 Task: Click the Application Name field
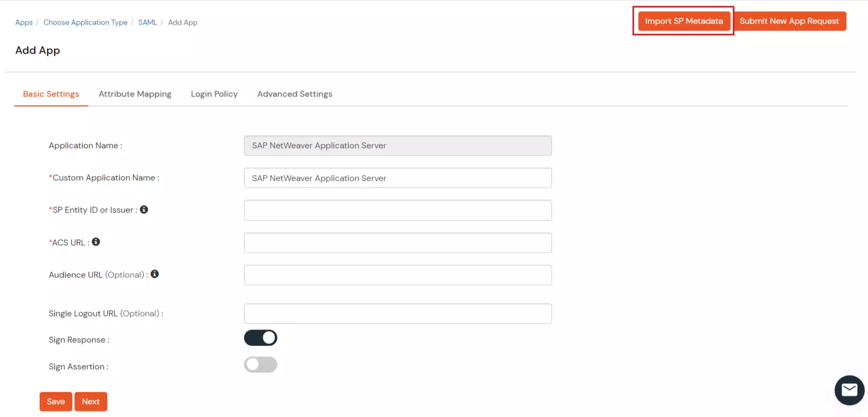click(x=398, y=145)
